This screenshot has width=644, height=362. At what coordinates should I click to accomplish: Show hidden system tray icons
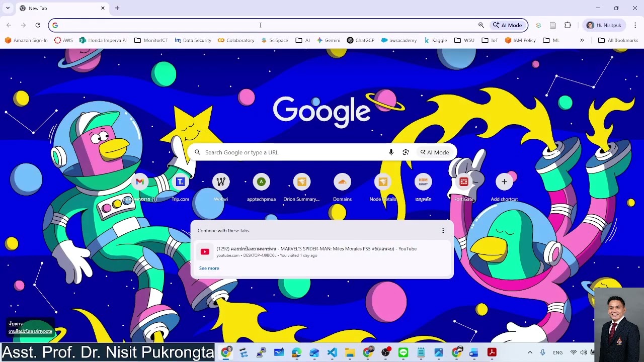tap(530, 352)
